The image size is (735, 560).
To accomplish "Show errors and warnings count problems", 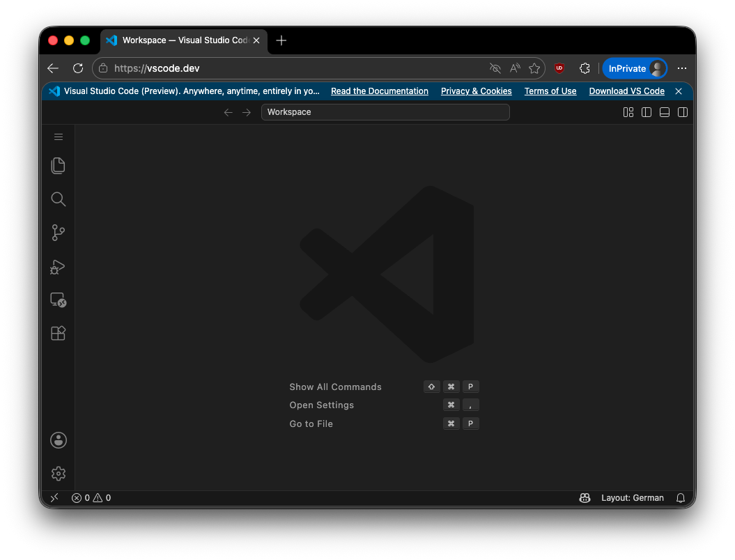I will click(x=91, y=498).
